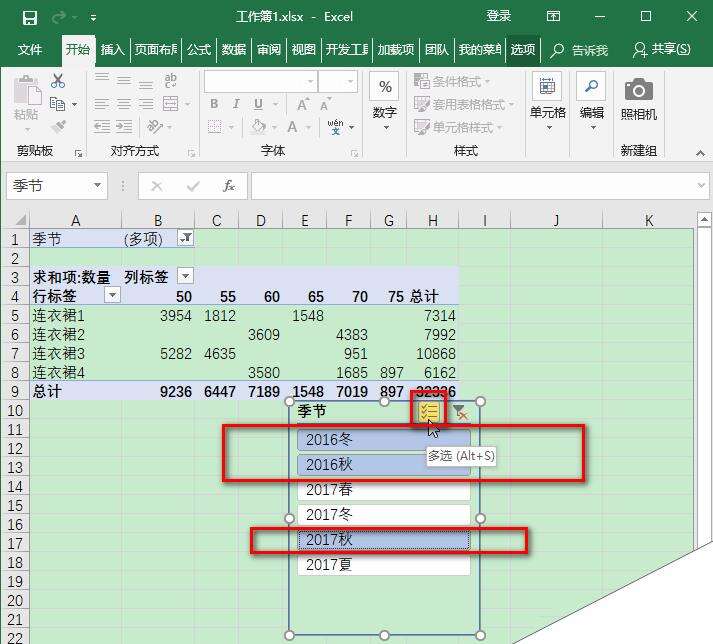Open the Editing group button
The height and width of the screenshot is (644, 713).
pos(592,102)
